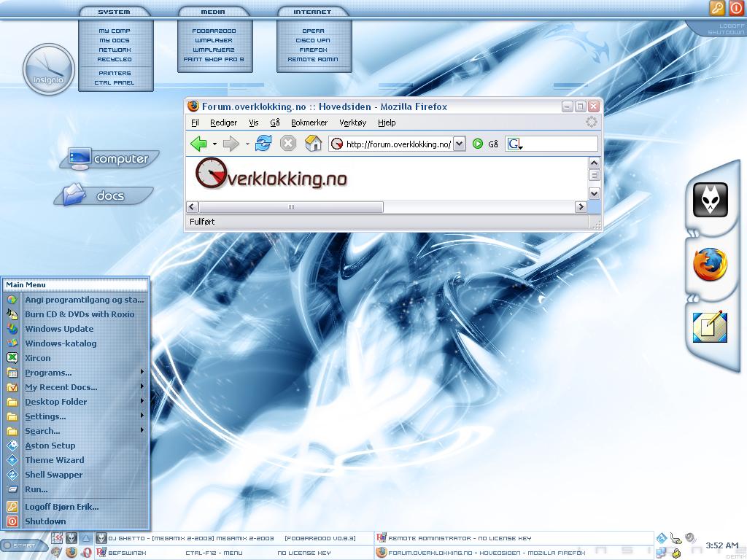Click the network computers tray icon
The image size is (747, 560).
tap(662, 553)
